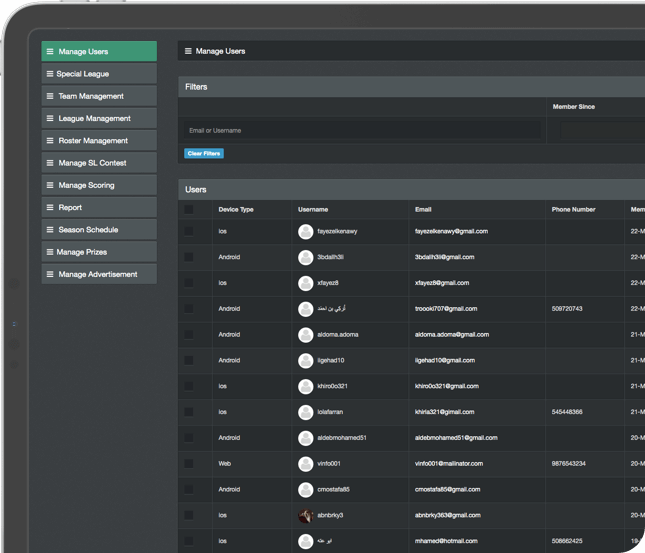Click avatar in mhamed@hotmail.com row

[x=306, y=541]
